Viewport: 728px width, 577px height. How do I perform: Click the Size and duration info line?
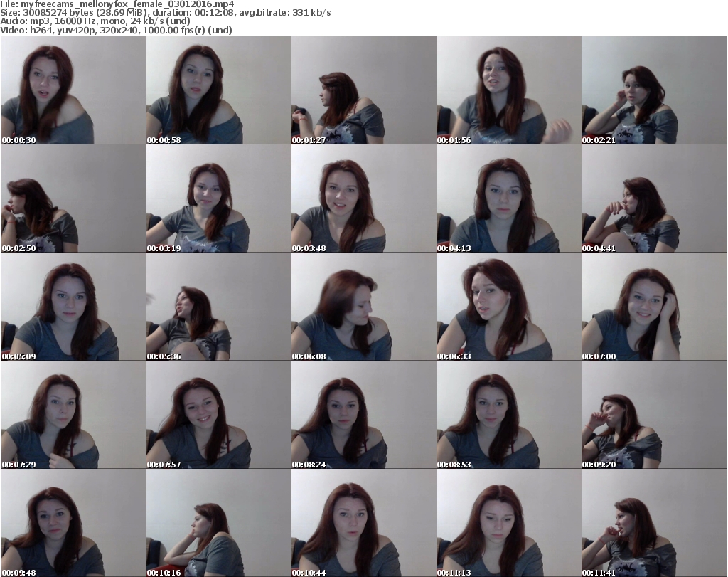(x=165, y=13)
